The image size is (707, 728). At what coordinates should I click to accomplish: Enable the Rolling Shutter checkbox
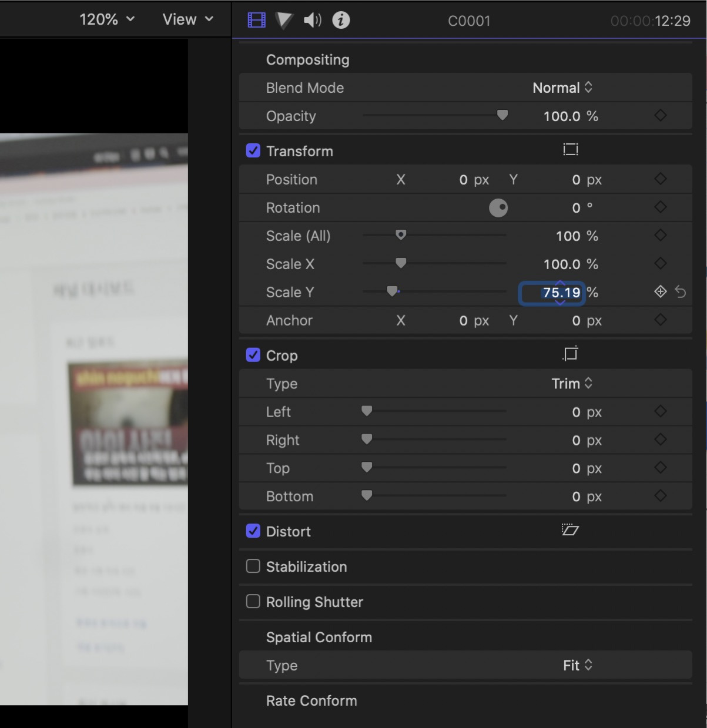[253, 601]
